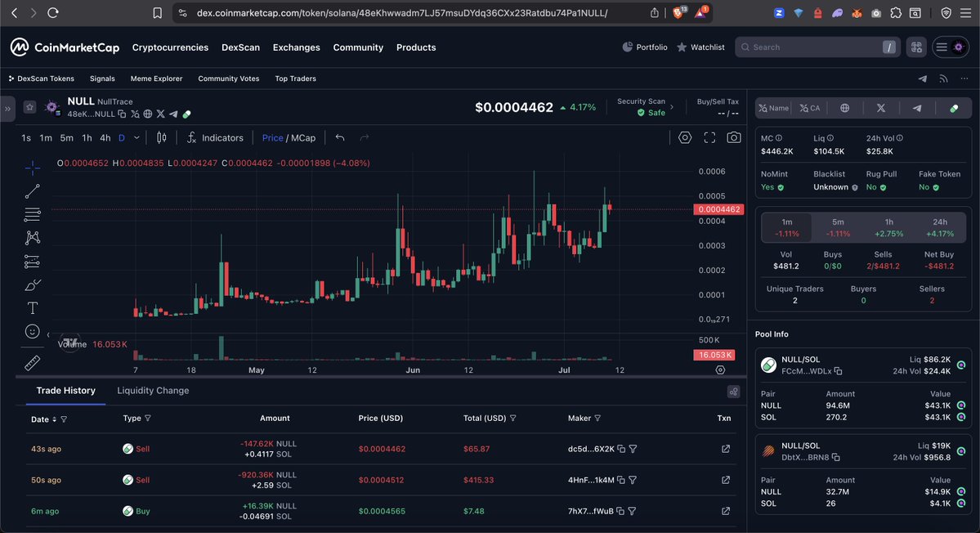
Task: Open the browser extensions puzzle icon
Action: [896, 13]
